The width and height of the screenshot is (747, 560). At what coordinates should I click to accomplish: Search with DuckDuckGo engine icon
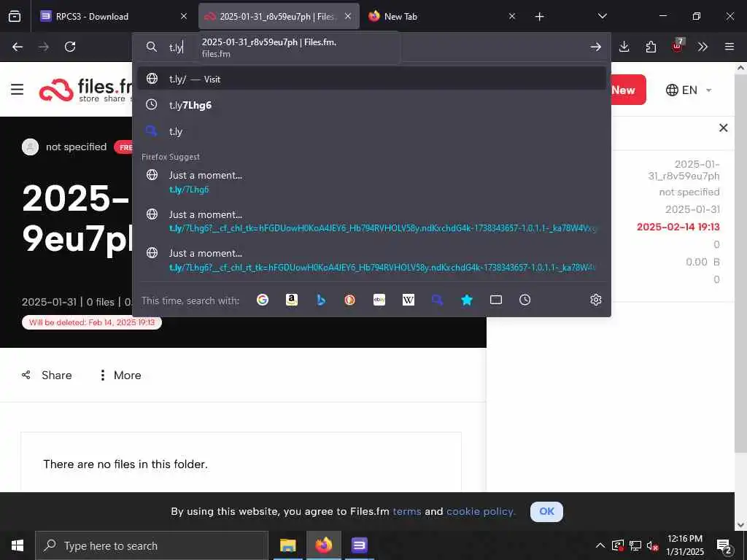pos(349,300)
